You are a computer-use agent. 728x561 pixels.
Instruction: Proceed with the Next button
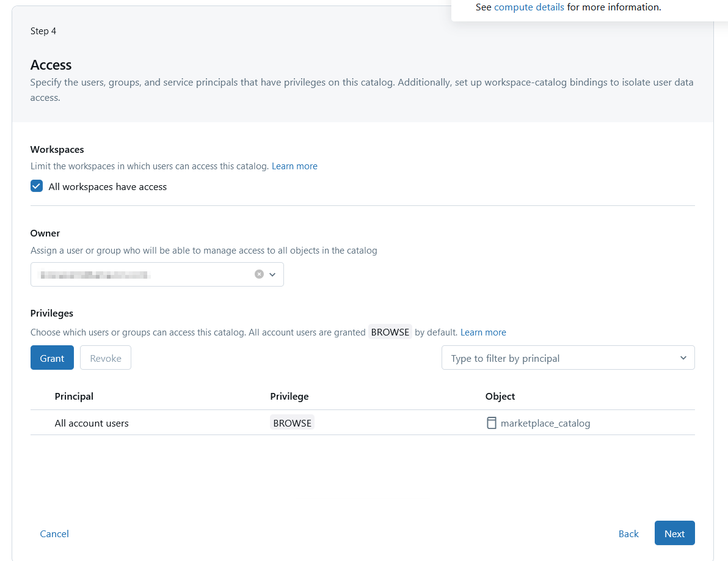click(674, 533)
